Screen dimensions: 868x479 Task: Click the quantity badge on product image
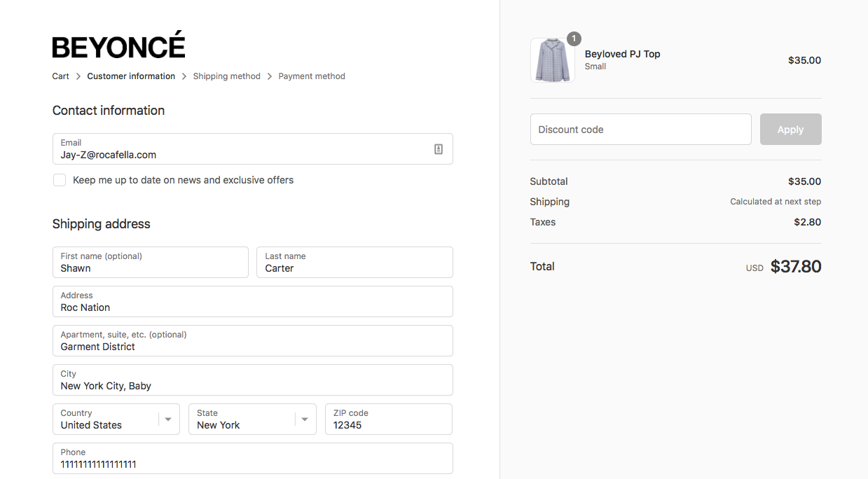574,39
